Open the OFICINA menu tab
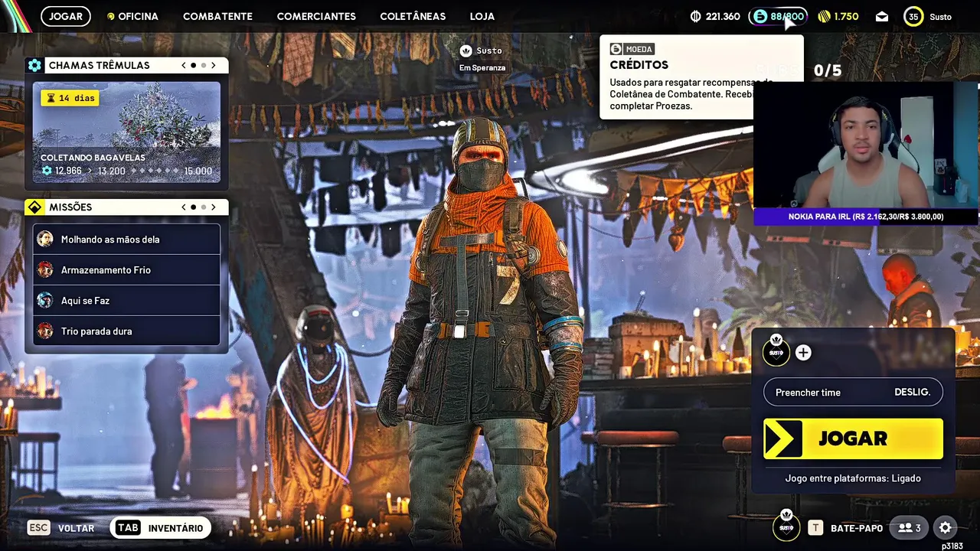This screenshot has height=551, width=980. (132, 16)
